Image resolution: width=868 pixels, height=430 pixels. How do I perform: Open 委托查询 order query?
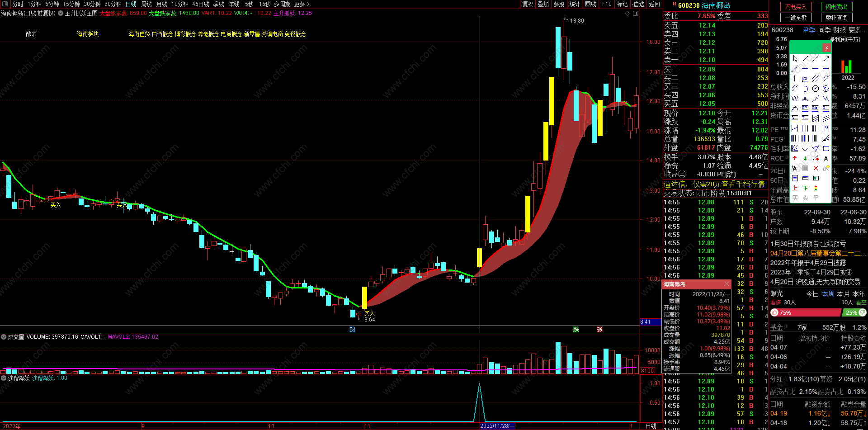point(837,18)
